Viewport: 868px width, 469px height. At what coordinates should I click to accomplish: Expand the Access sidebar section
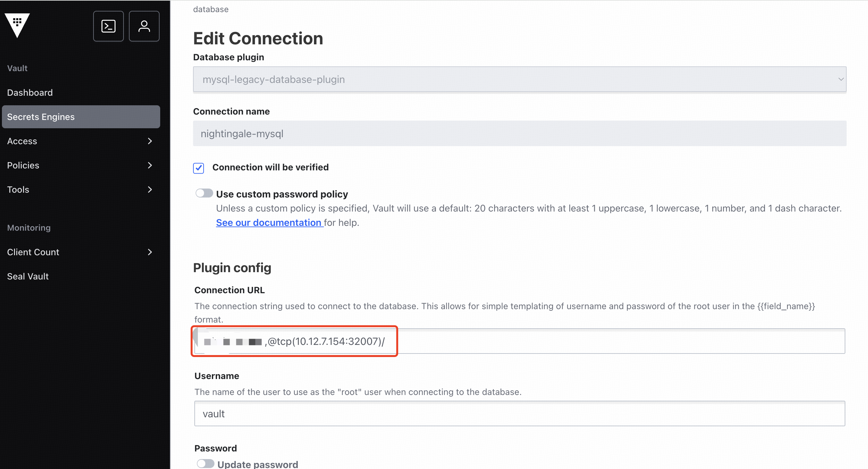point(22,141)
